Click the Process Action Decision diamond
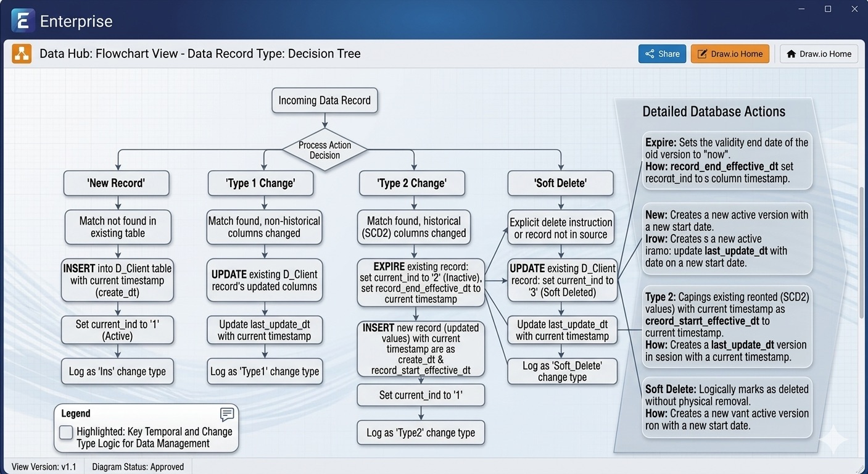This screenshot has height=474, width=868. click(x=324, y=150)
